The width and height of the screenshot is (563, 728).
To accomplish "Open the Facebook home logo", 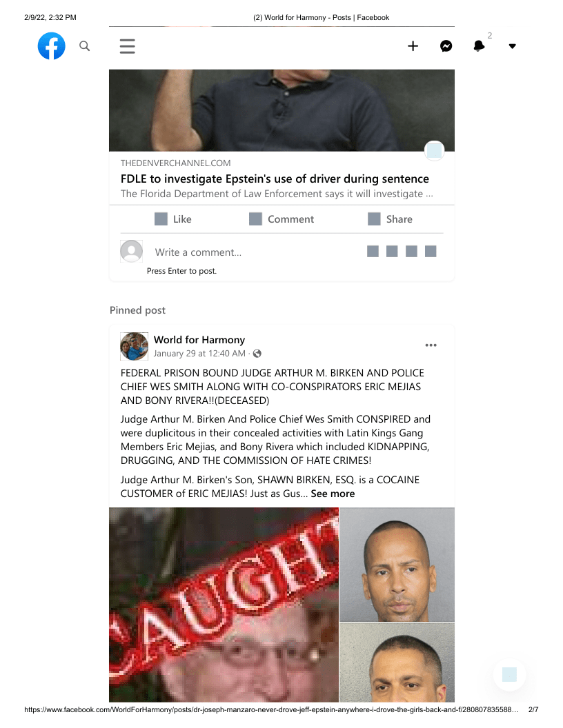I will point(52,46).
